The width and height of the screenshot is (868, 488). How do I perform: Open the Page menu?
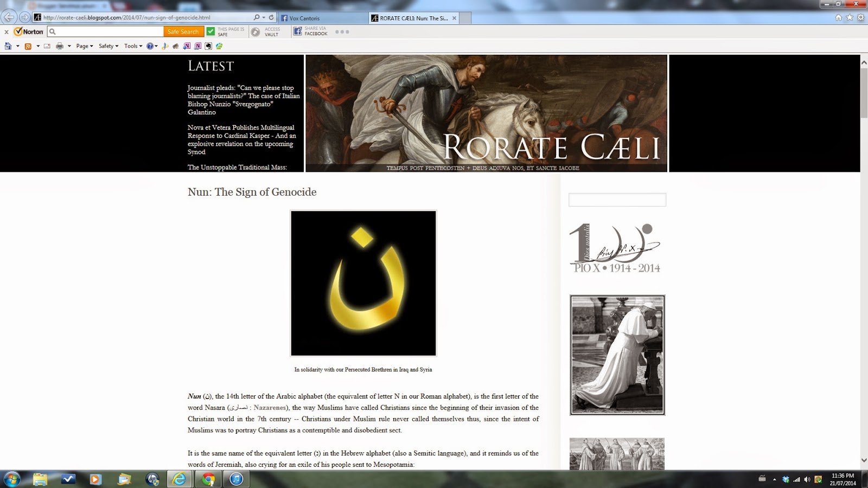[x=85, y=46]
